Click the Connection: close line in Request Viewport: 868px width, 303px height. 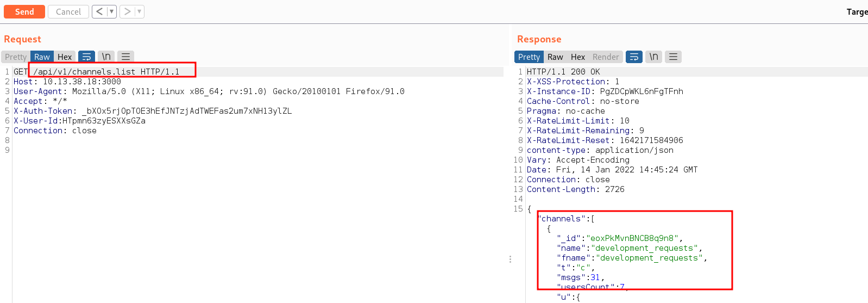[x=55, y=131]
